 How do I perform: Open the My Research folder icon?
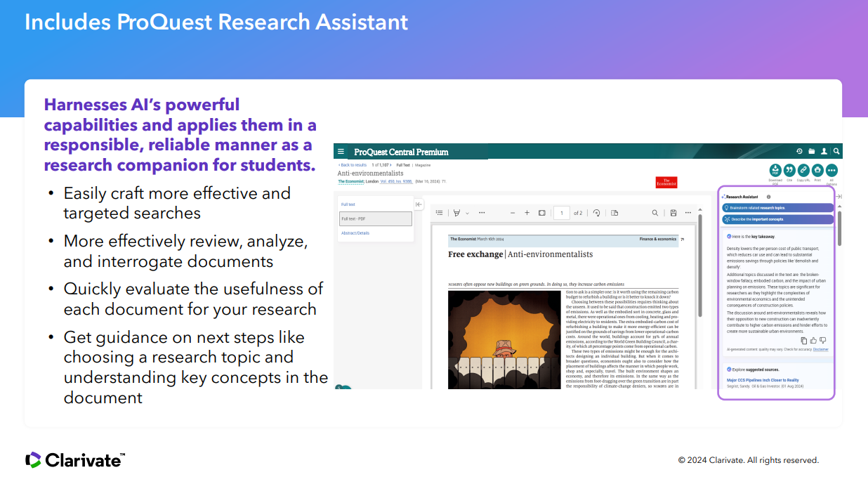coord(811,152)
